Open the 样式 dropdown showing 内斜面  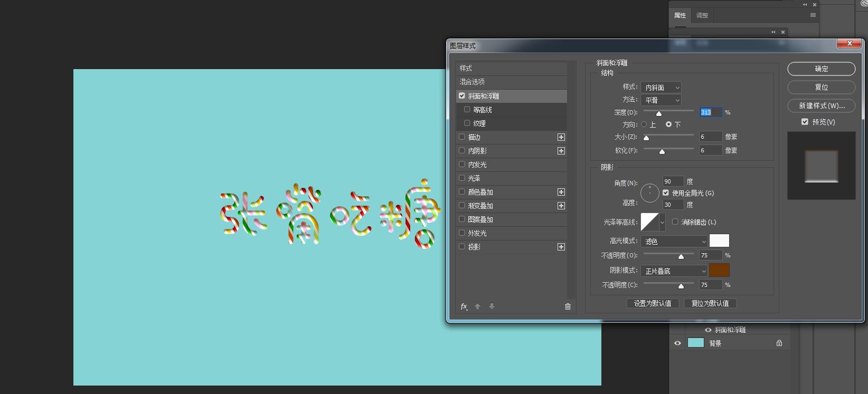tap(661, 88)
